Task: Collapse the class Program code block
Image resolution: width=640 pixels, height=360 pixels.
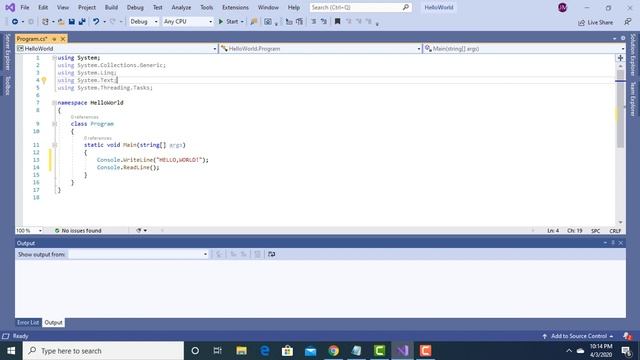Action: click(x=54, y=124)
